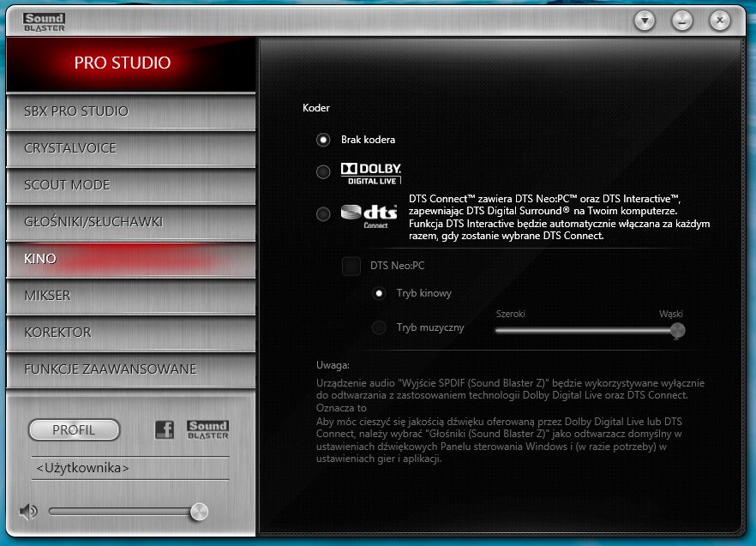The height and width of the screenshot is (546, 756).
Task: Choose the Tryb muzyczny radio button
Action: click(379, 327)
